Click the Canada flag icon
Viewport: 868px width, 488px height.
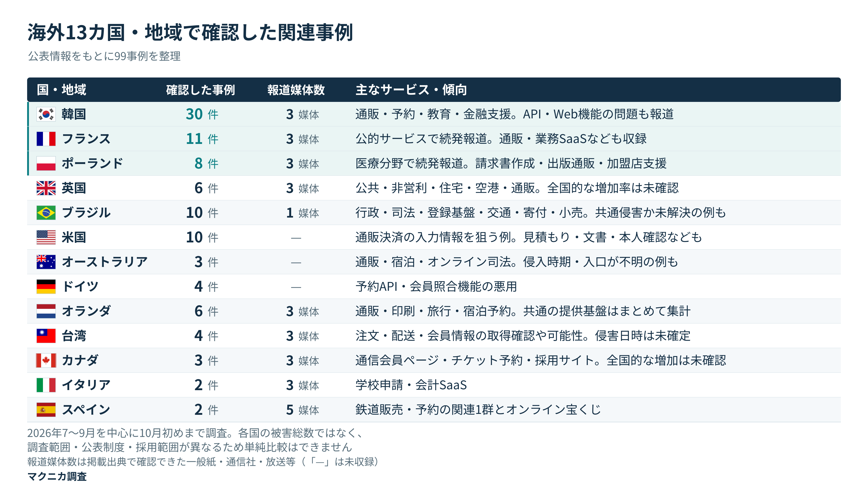click(x=46, y=360)
